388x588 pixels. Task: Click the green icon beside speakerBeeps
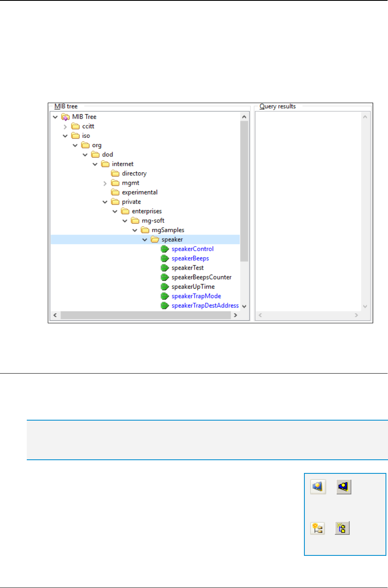click(165, 259)
